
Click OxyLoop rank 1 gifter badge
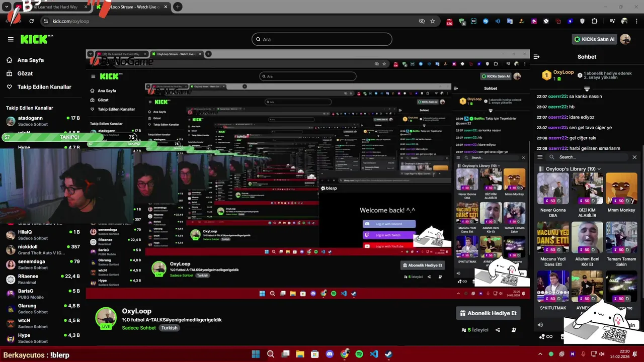[x=546, y=75]
